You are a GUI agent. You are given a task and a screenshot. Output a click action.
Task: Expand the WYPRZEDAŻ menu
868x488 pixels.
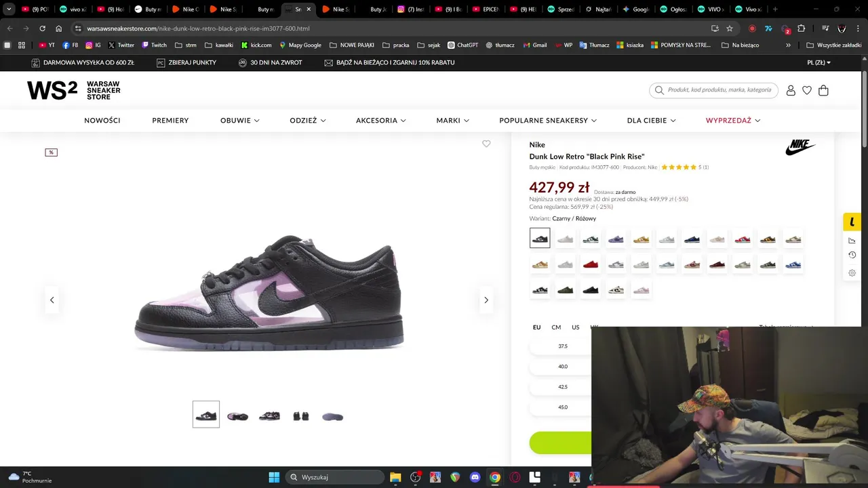click(x=733, y=121)
